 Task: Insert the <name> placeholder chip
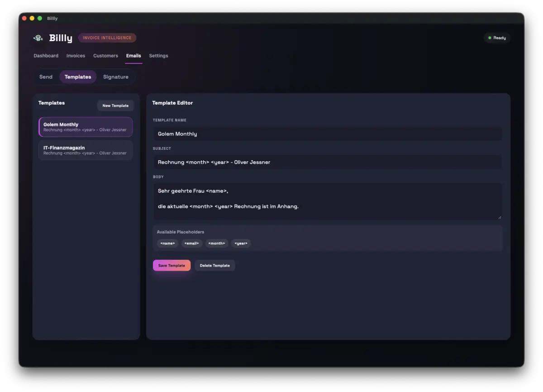[x=167, y=243]
